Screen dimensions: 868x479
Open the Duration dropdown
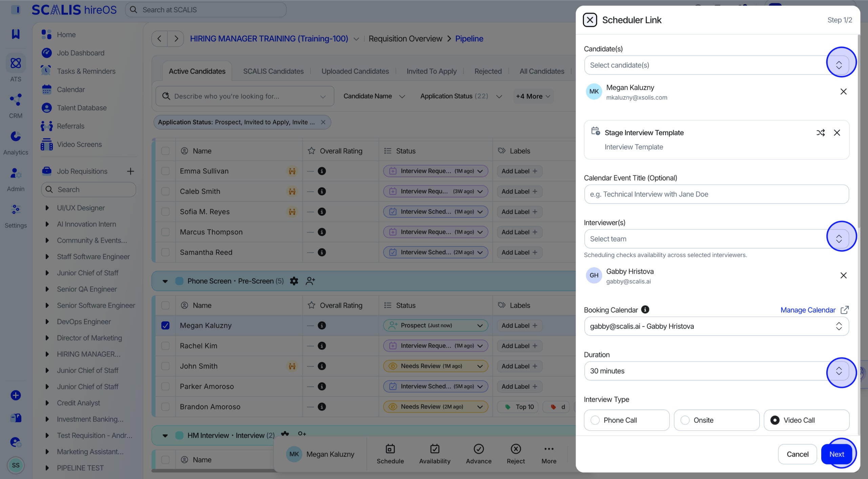point(716,371)
